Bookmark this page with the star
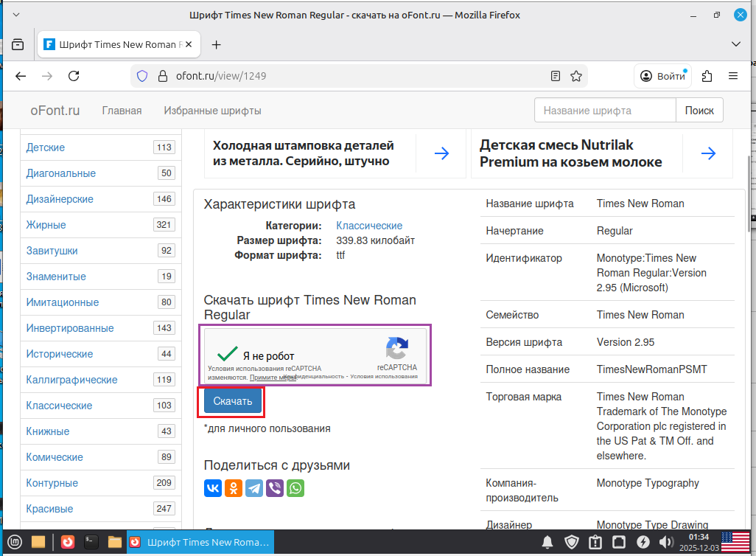The width and height of the screenshot is (756, 556). [x=576, y=76]
